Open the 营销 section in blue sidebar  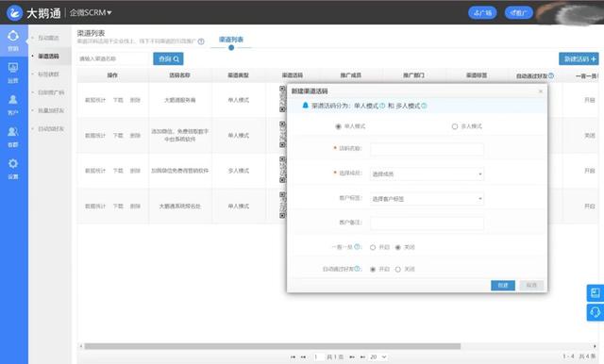pyautogui.click(x=13, y=41)
